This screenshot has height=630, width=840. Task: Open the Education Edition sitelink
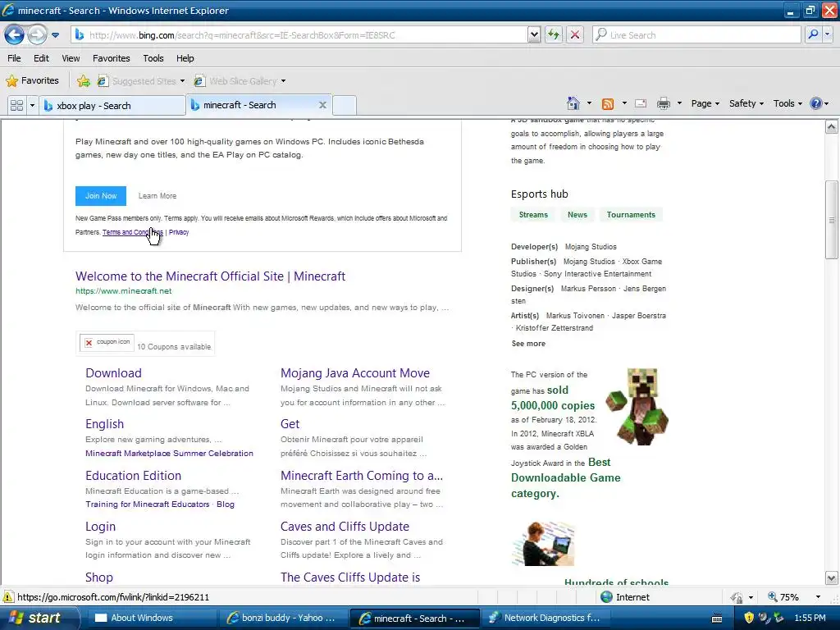[x=134, y=476]
